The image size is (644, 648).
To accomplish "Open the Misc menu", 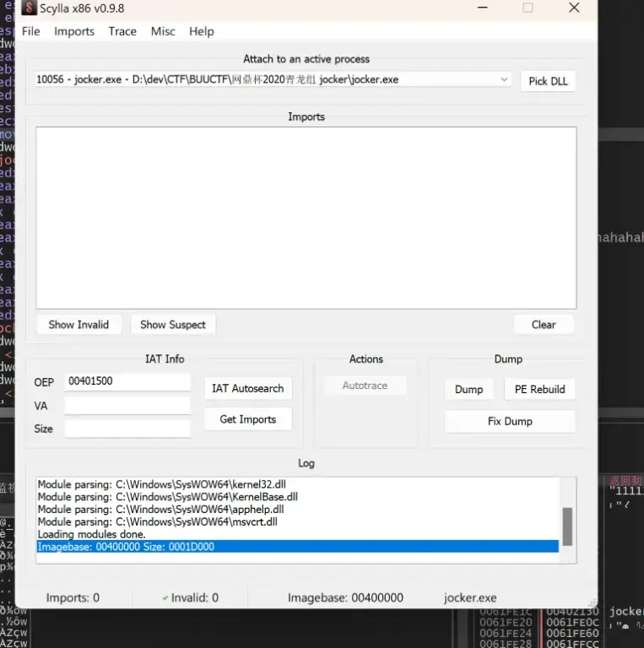I will tap(163, 31).
